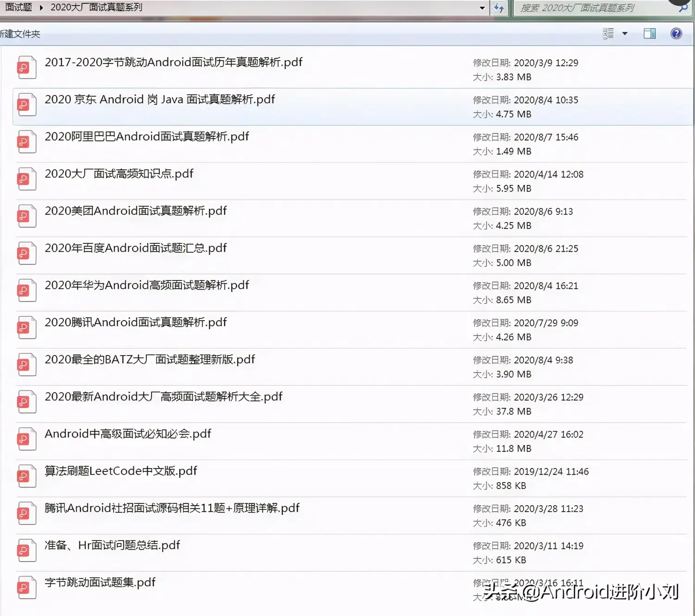695x616 pixels.
Task: Select file 2020最新Android大厂高频面试题解析大全.pdf
Action: (164, 396)
